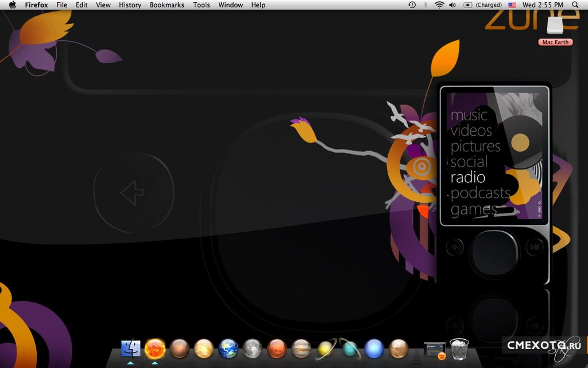
Task: Launch the Sun icon app in dock
Action: 155,348
